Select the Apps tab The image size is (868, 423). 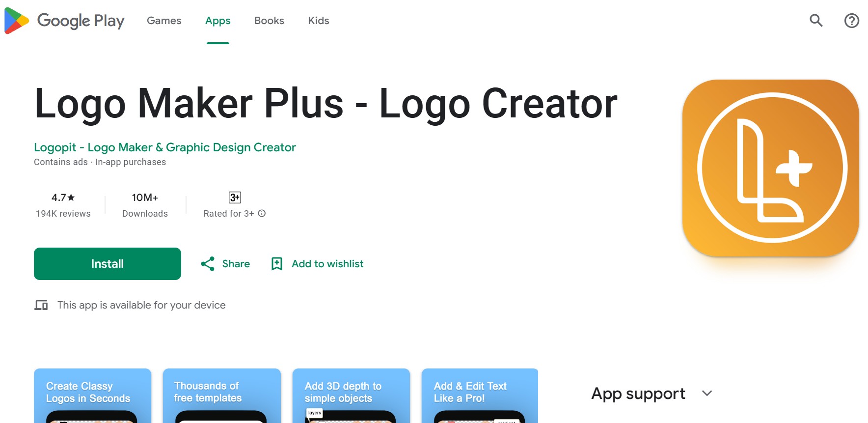click(218, 21)
